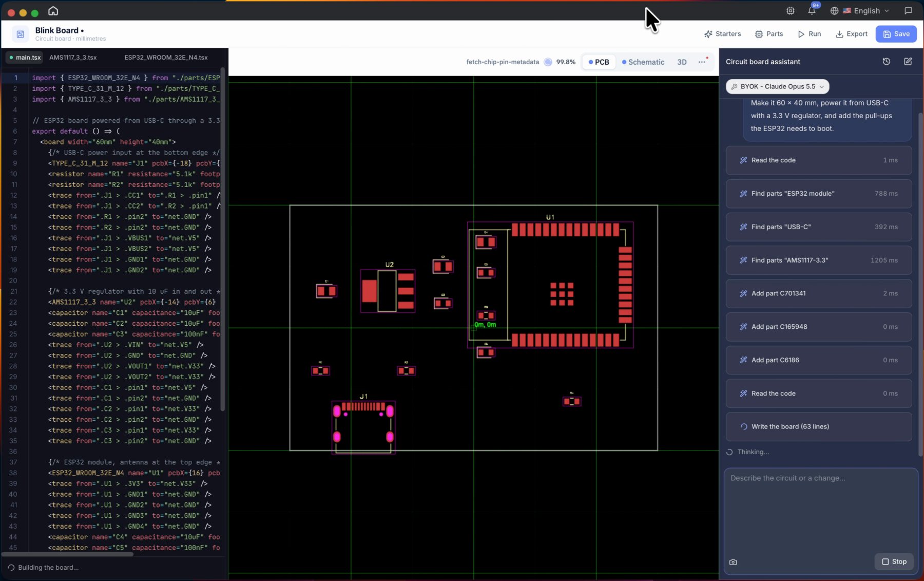Click the chip settings icon near bell
The height and width of the screenshot is (581, 924).
click(791, 11)
